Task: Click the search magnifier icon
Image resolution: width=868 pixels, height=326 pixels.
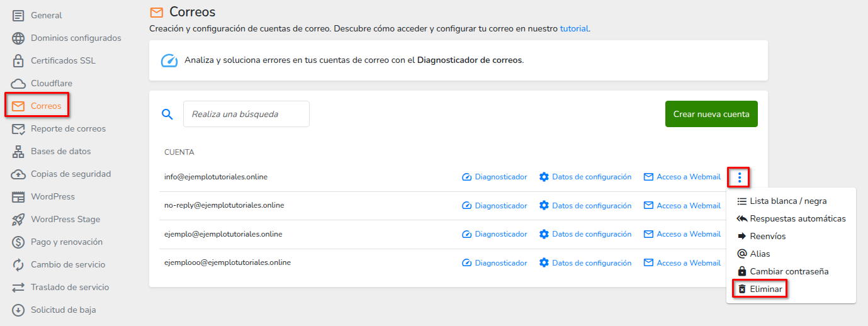Action: point(167,114)
